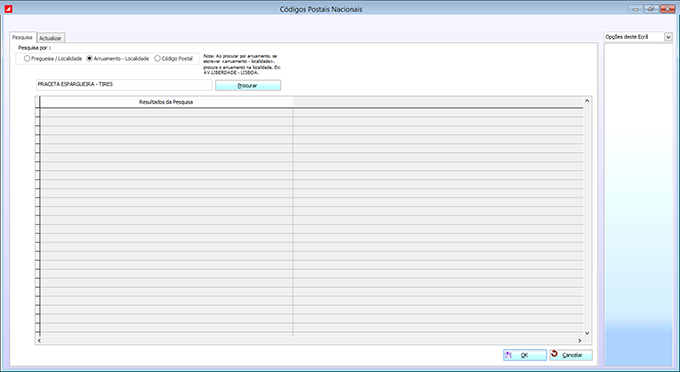Open the Opções deste Ecrã dropdown
This screenshot has width=680, height=372.
click(668, 37)
